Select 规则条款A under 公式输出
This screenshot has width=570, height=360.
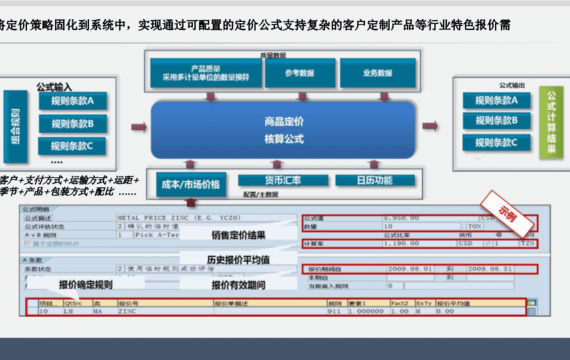coord(497,100)
